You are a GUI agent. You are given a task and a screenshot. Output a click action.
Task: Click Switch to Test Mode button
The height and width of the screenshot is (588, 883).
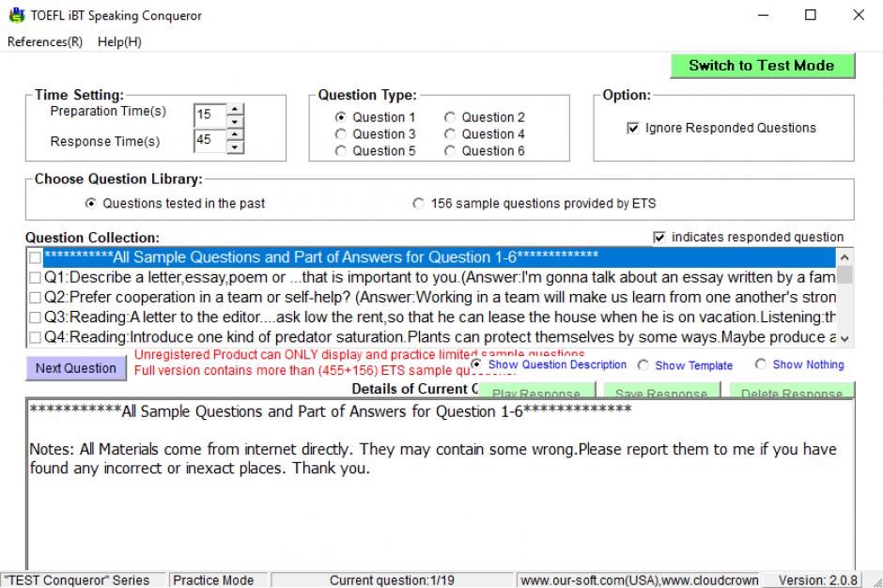762,66
